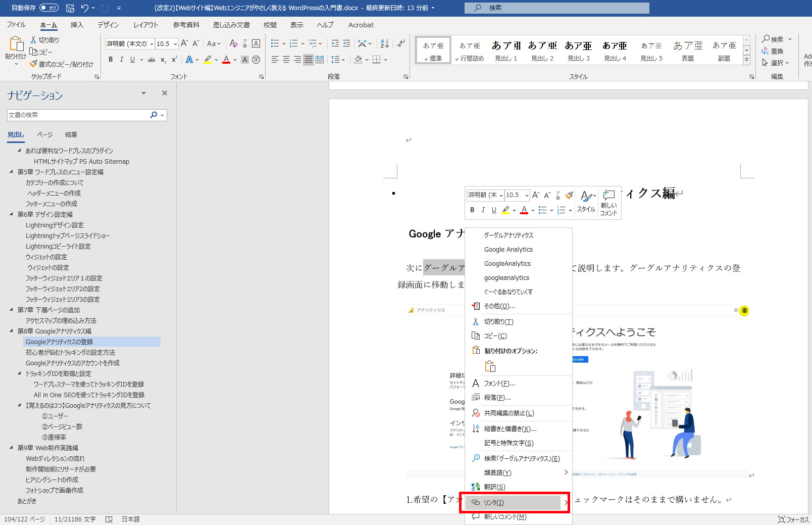Click the Save icon in title bar
Image resolution: width=812 pixels, height=525 pixels.
pos(70,8)
